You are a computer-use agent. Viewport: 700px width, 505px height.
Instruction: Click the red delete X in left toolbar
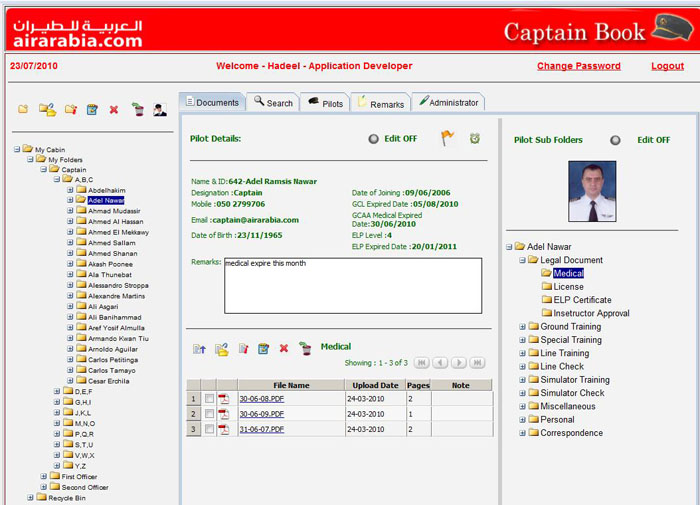114,110
